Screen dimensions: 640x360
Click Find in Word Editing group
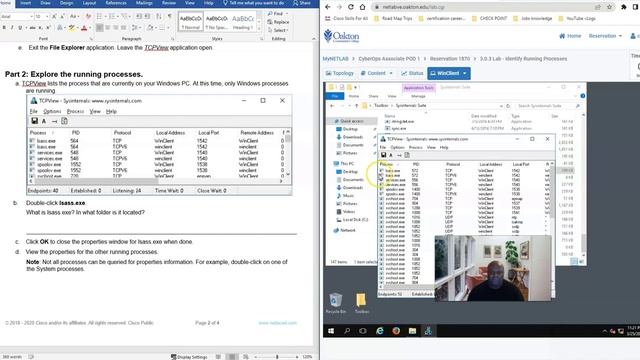point(278,14)
